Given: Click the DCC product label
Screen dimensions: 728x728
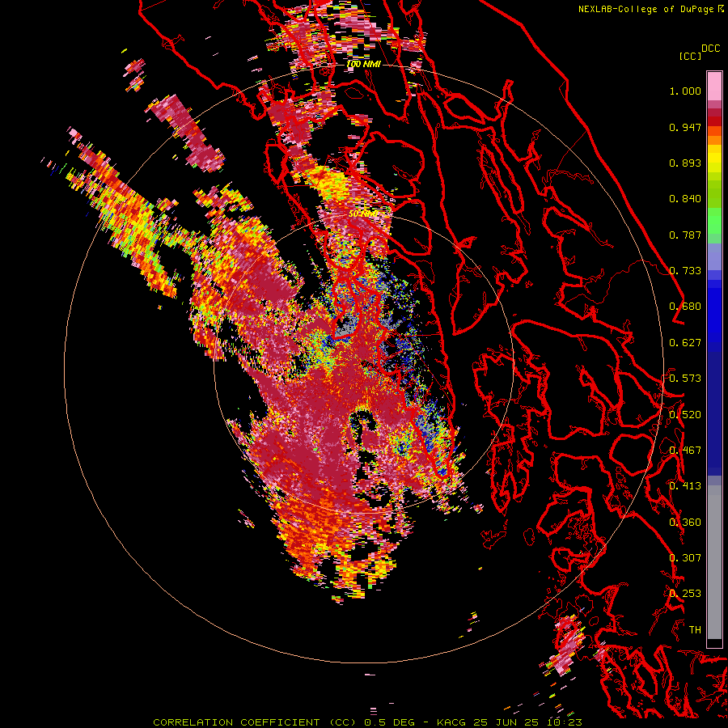Looking at the screenshot, I should 711,49.
